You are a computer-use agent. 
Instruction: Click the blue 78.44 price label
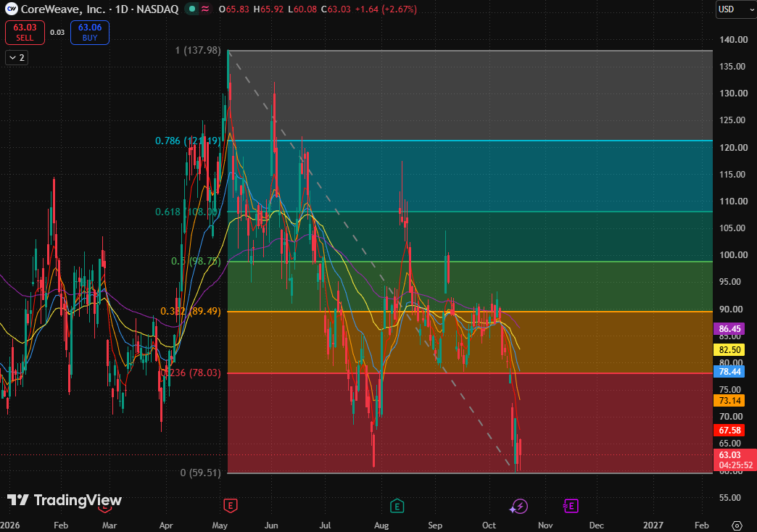(x=729, y=371)
